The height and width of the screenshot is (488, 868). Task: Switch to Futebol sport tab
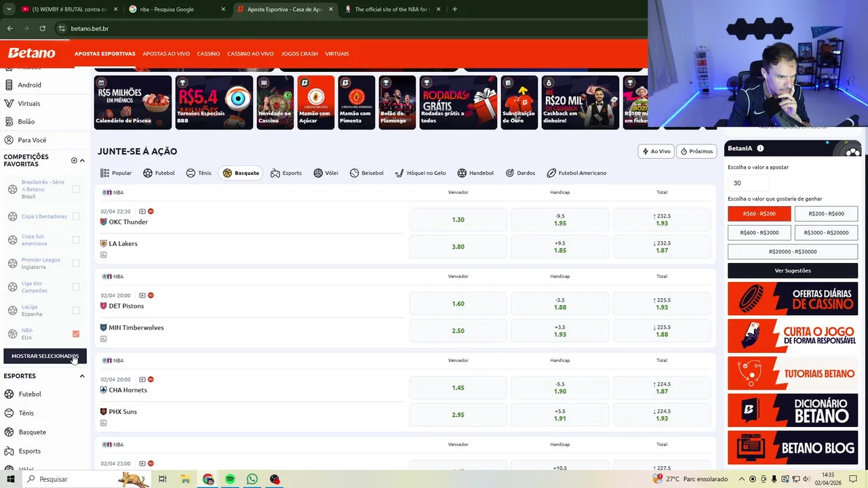(x=159, y=173)
